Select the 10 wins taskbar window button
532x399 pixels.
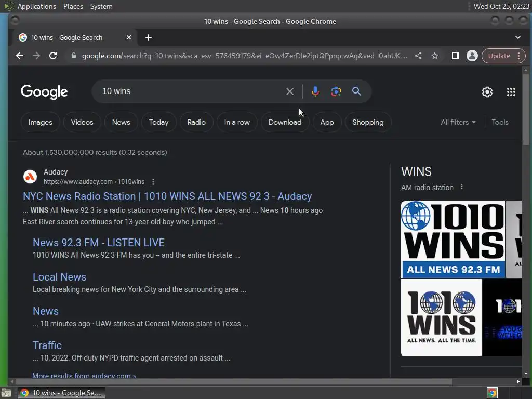tap(61, 393)
